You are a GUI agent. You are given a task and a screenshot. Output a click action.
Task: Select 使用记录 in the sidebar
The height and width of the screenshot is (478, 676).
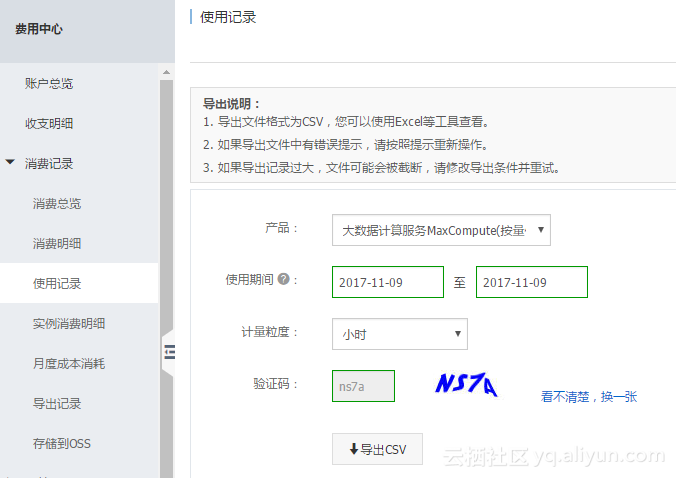[x=79, y=283]
